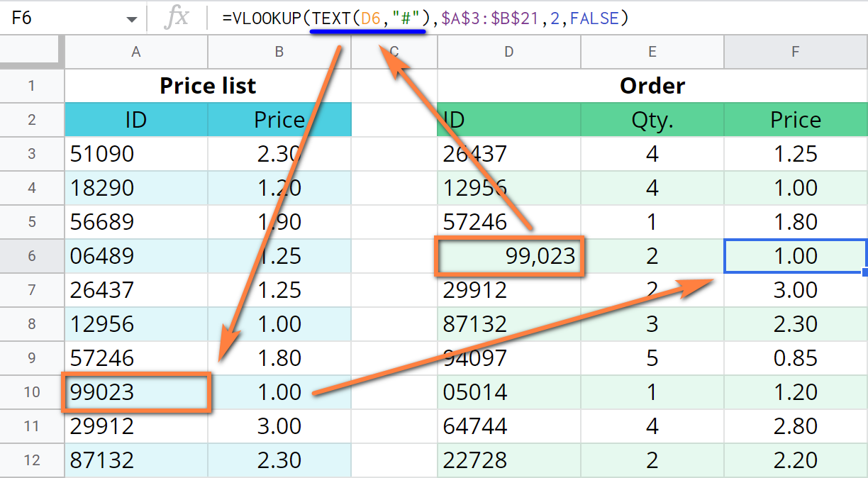Click column header F

tap(794, 52)
